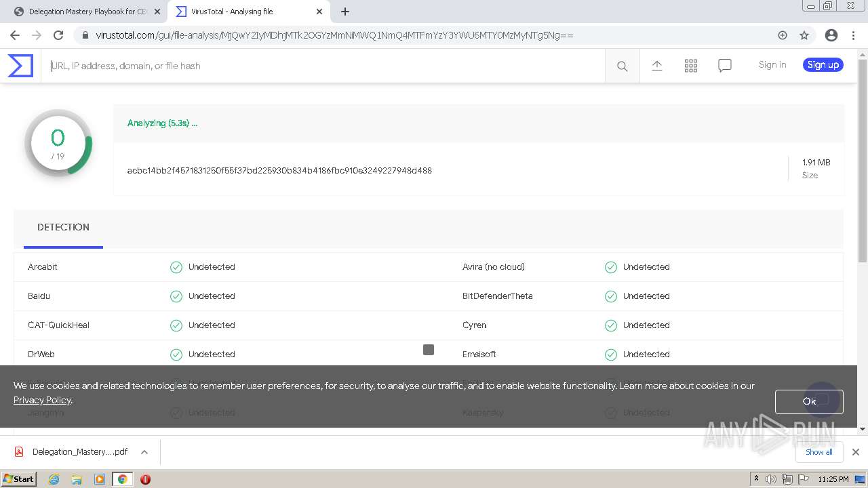Click the Avira Undetected check icon
The image size is (868, 488).
coord(611,267)
